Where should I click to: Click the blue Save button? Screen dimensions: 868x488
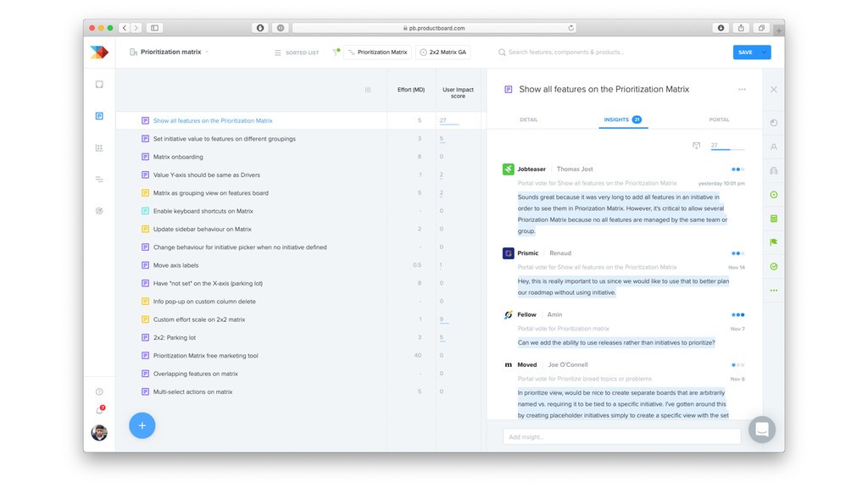[x=745, y=53]
